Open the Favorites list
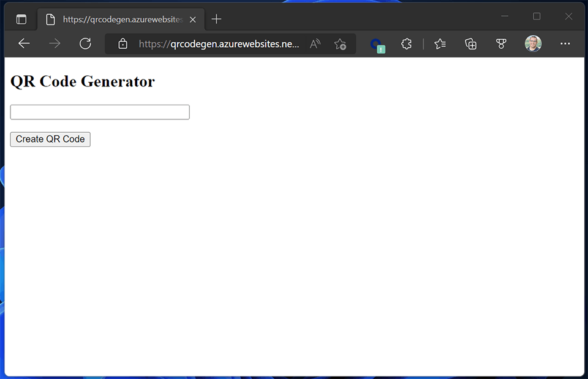Image resolution: width=588 pixels, height=379 pixels. (x=440, y=43)
